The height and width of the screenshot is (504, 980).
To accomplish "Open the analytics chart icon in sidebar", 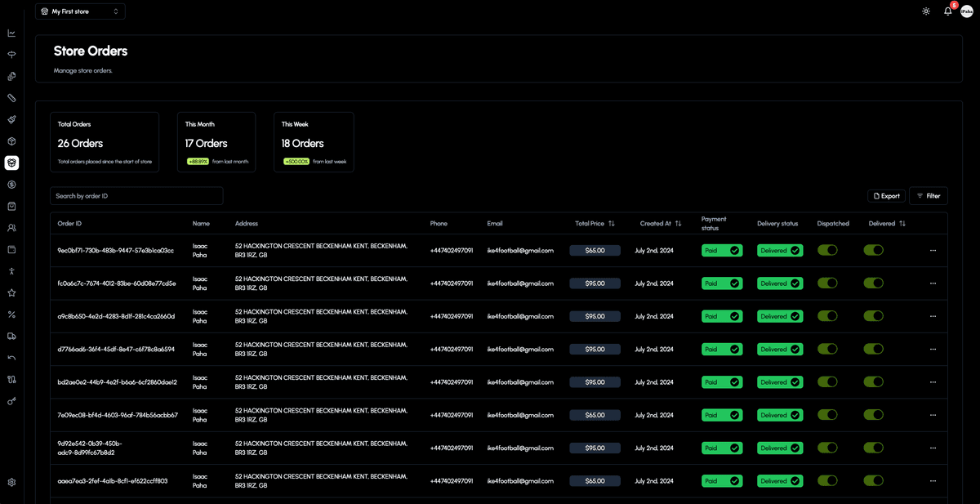I will (x=11, y=33).
